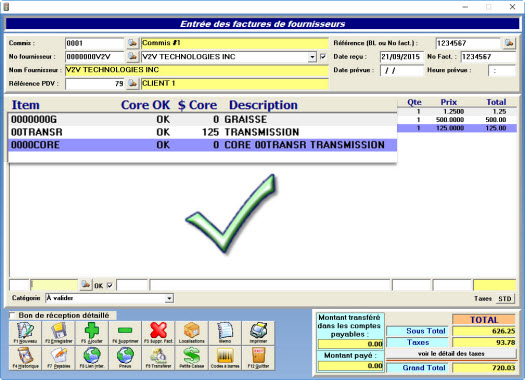Click the yellow CLIENT 1 field
This screenshot has width=525, height=380.
[x=235, y=83]
